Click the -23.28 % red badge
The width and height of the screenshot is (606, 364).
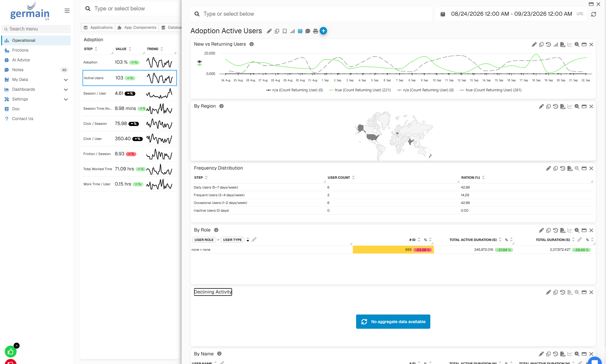[423, 250]
